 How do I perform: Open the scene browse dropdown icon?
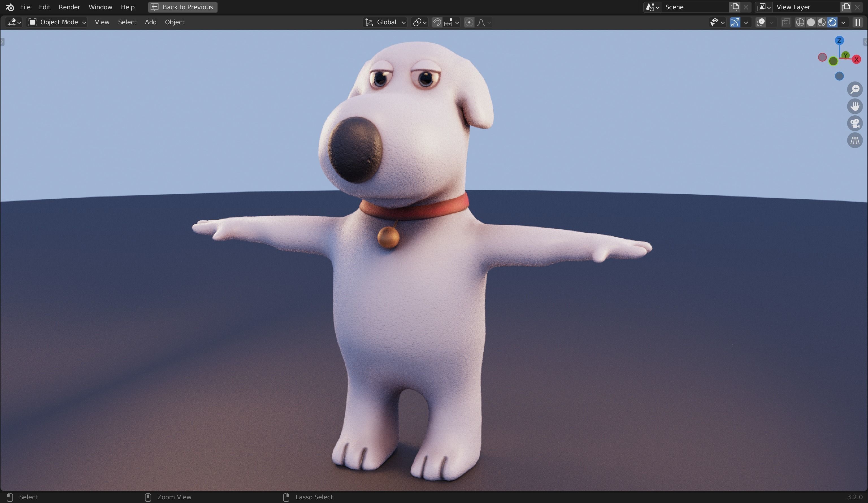click(x=652, y=7)
